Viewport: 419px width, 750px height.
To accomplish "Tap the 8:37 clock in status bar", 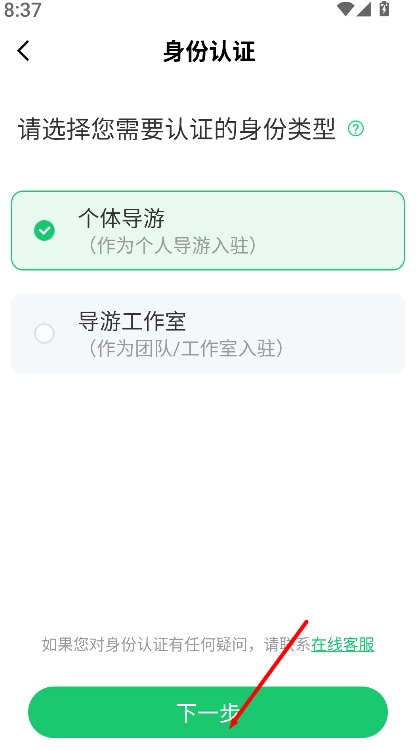I will (x=22, y=10).
